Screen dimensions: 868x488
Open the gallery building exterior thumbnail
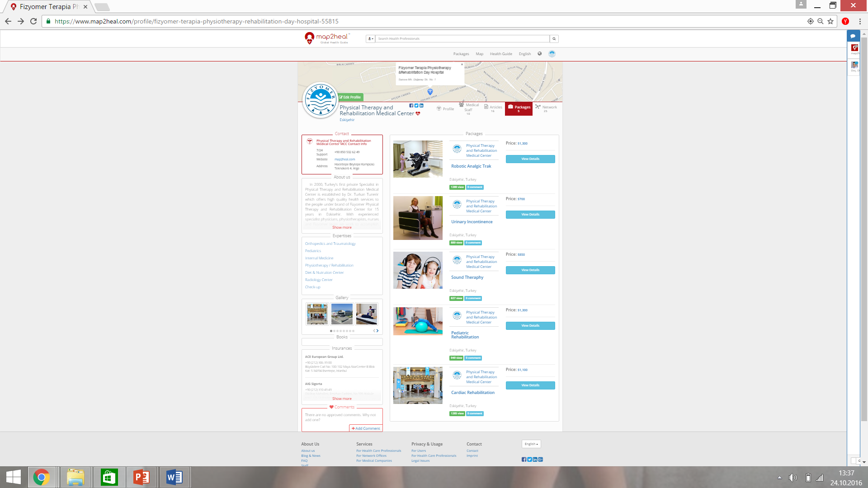(342, 314)
